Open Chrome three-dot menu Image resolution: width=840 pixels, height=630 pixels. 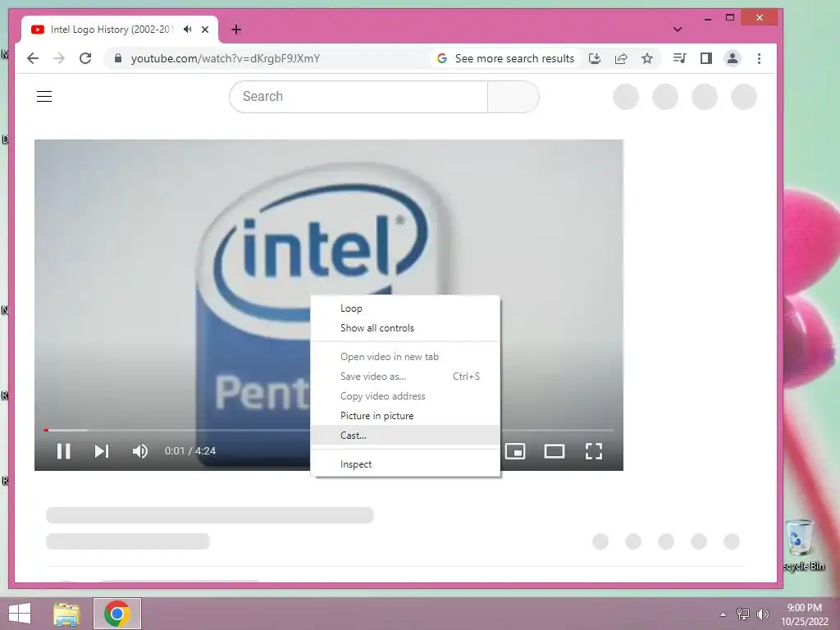point(759,58)
